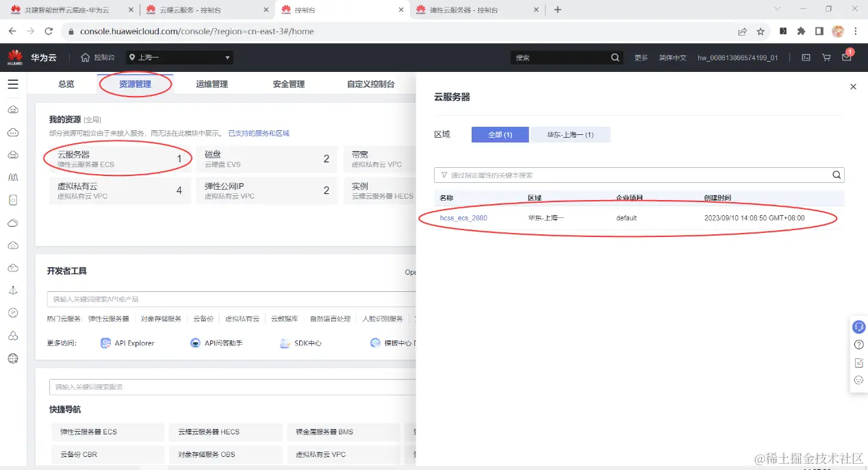This screenshot has width=868, height=470.
Task: Open the 更多 menu in header
Action: (641, 58)
